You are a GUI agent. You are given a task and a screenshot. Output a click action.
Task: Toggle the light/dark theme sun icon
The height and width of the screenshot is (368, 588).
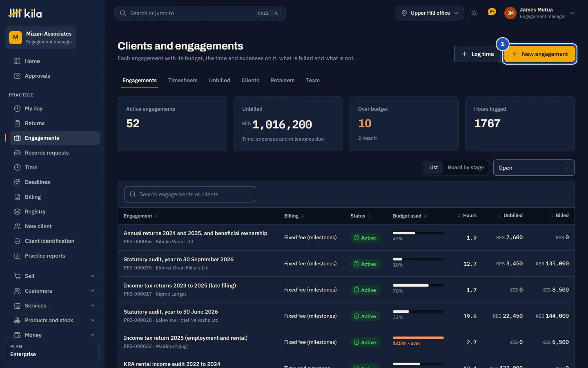pos(474,13)
